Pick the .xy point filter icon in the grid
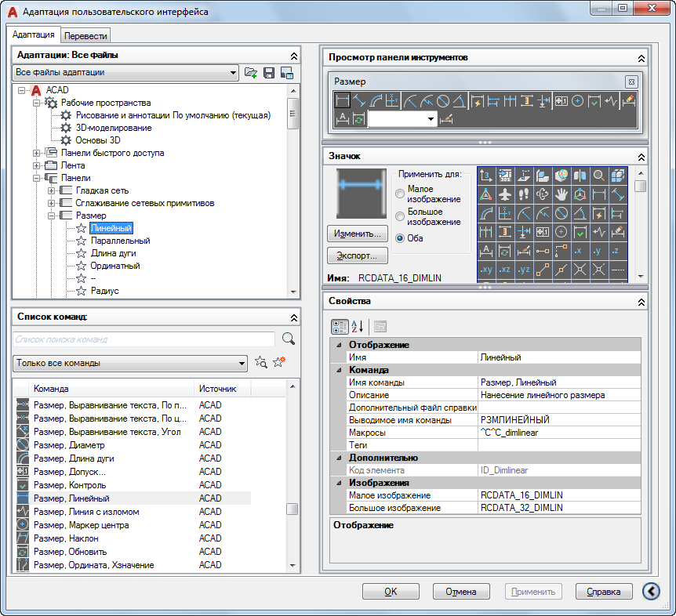This screenshot has width=676, height=616. [x=486, y=270]
